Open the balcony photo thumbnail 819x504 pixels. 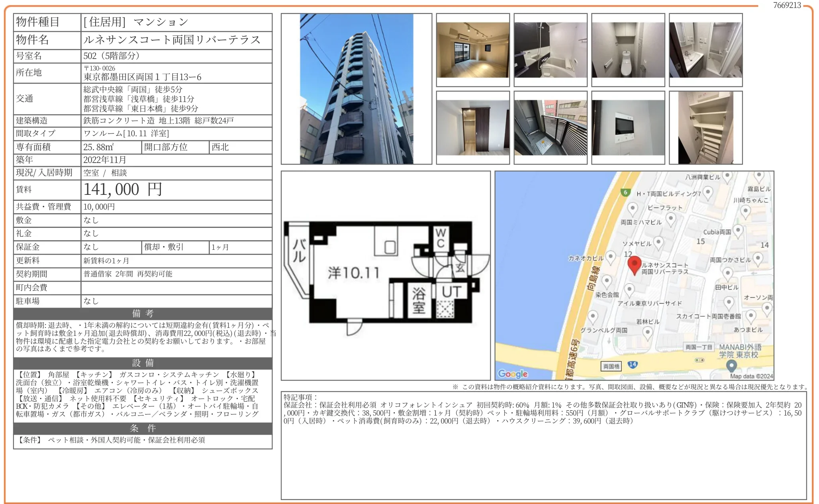tap(551, 127)
